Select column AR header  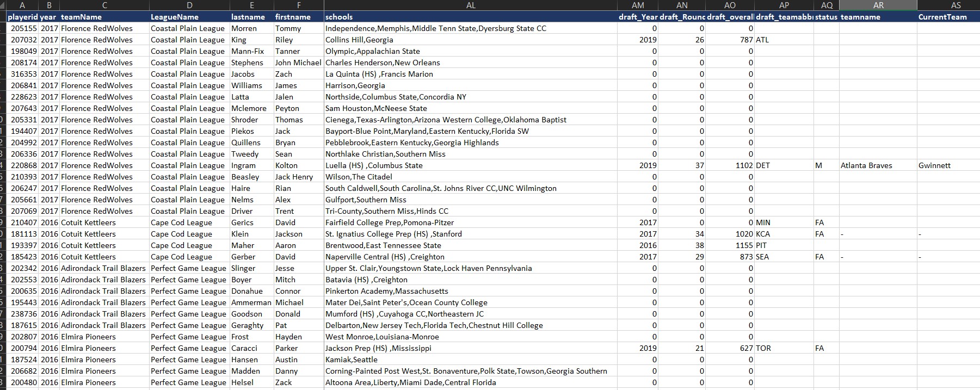[878, 5]
